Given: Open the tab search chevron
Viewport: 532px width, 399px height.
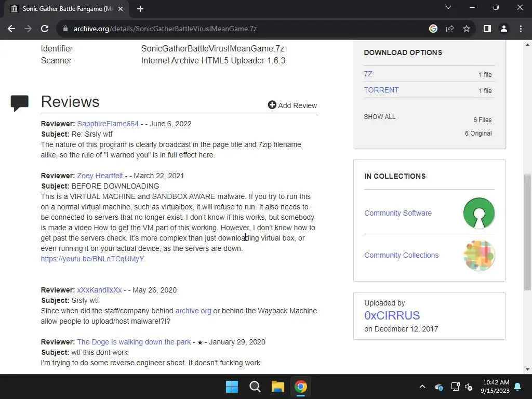Looking at the screenshot, I should click(x=448, y=7).
